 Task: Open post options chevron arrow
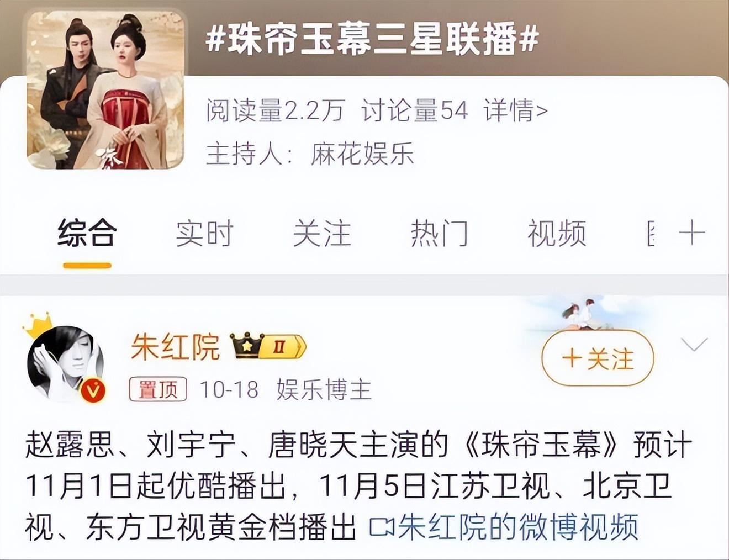click(x=694, y=345)
